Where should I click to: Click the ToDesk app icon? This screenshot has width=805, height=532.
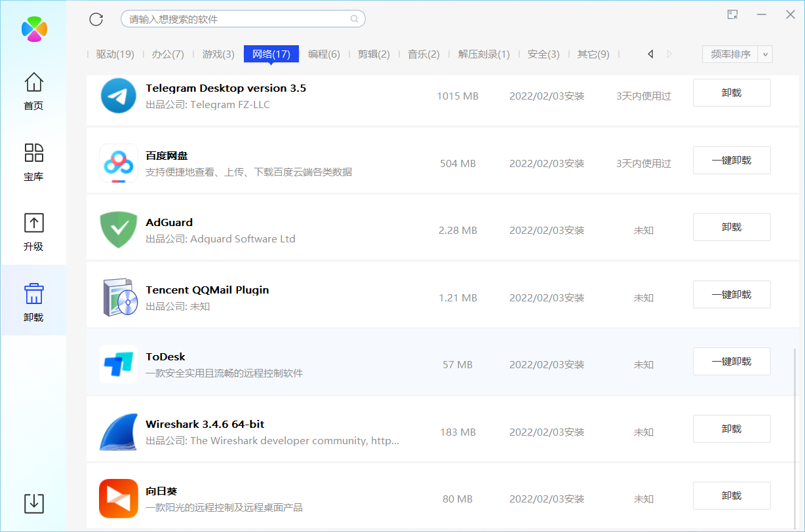[119, 364]
